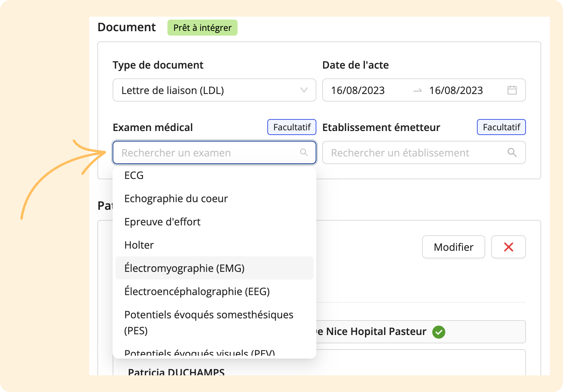Image resolution: width=563 pixels, height=392 pixels.
Task: Open the calendar icon in Date de l'acte
Action: coord(512,90)
